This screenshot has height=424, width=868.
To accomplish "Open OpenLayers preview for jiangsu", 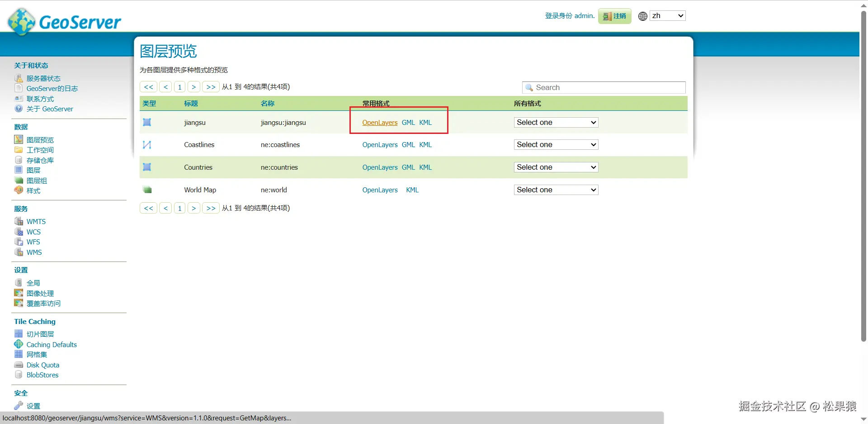I will point(380,122).
